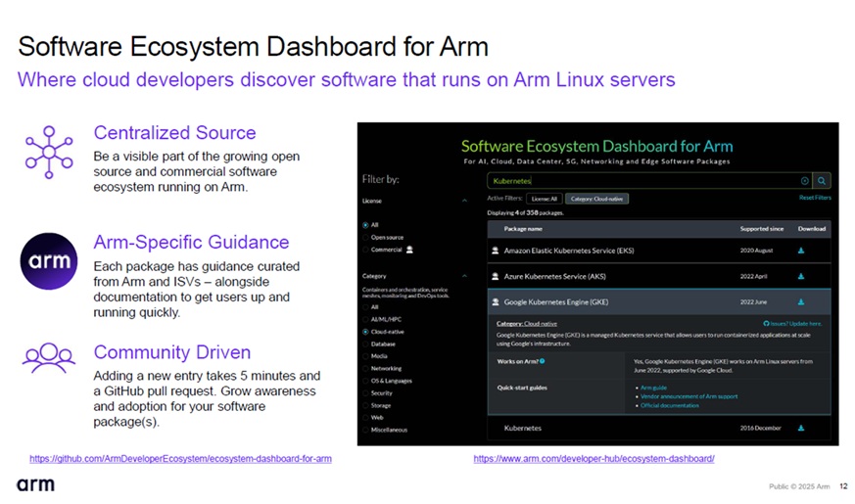This screenshot has height=504, width=855.
Task: Click the commercial icon beside Amazon EKS
Action: (x=496, y=251)
